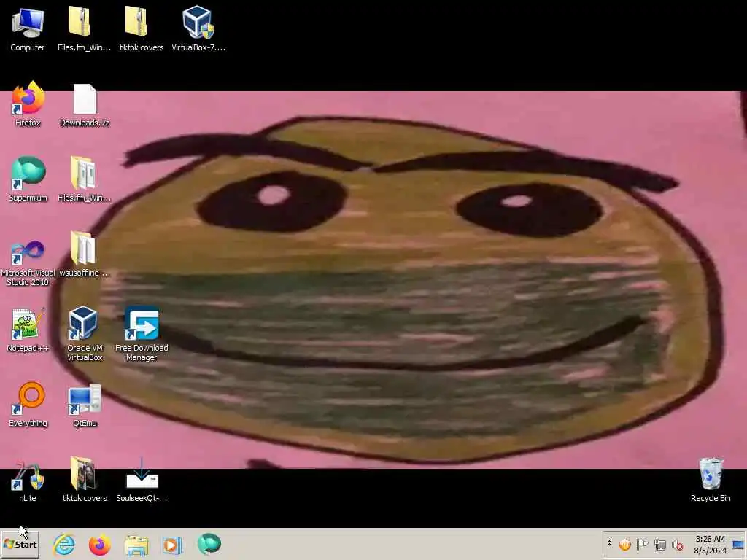
Task: Open Windows Explorer from the taskbar
Action: (136, 544)
